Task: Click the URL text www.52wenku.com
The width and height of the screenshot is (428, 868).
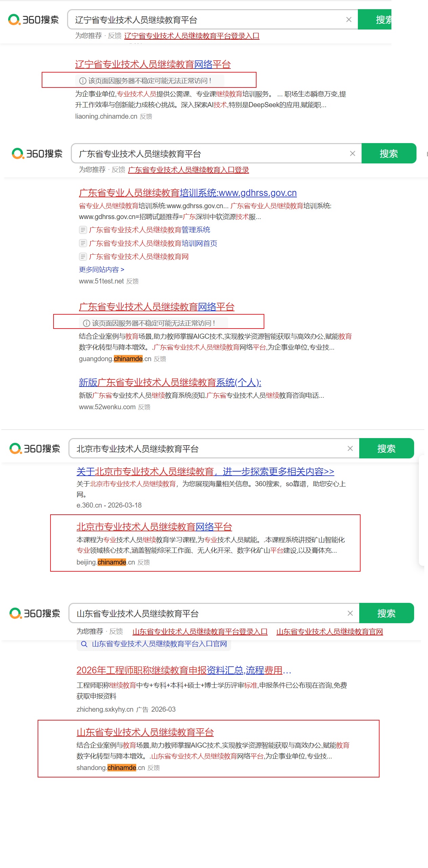Action: (107, 407)
